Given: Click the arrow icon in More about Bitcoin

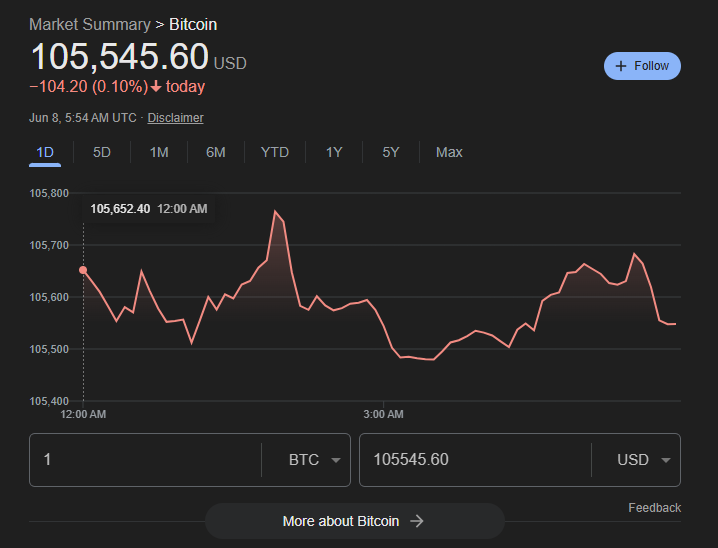Looking at the screenshot, I should [417, 521].
